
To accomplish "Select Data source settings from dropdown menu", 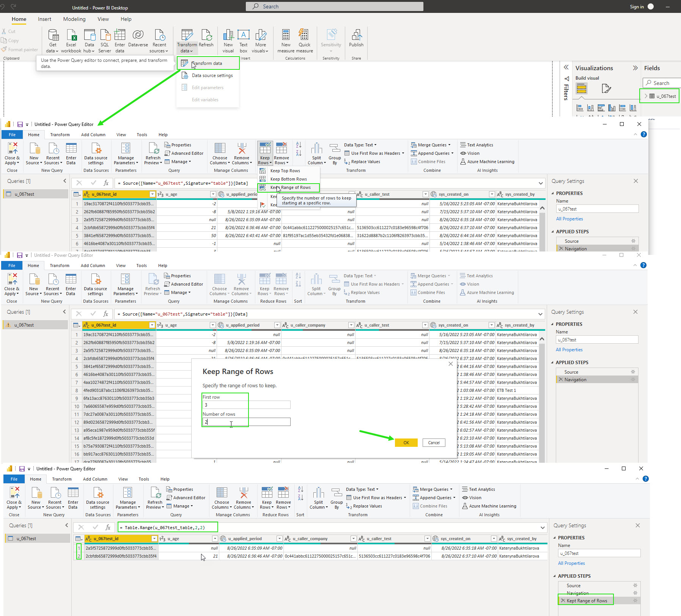I will pos(212,75).
